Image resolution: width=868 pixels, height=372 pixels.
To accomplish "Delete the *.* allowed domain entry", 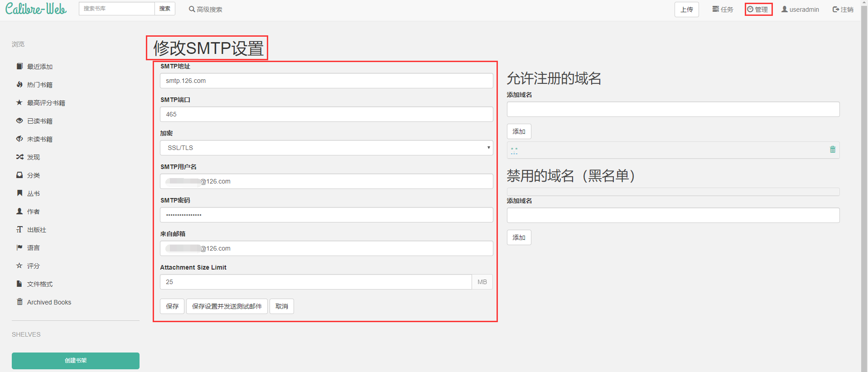I will (832, 150).
